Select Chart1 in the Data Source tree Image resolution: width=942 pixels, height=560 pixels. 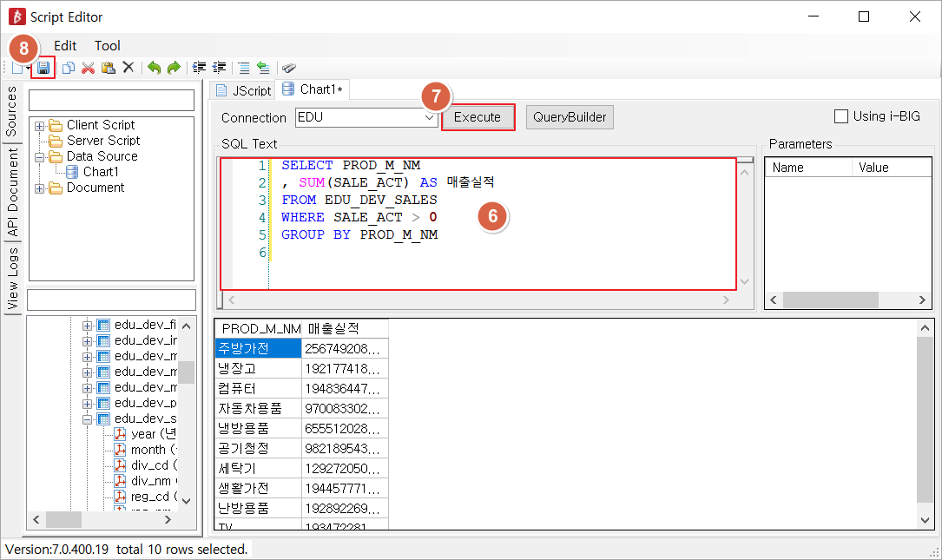pyautogui.click(x=101, y=172)
